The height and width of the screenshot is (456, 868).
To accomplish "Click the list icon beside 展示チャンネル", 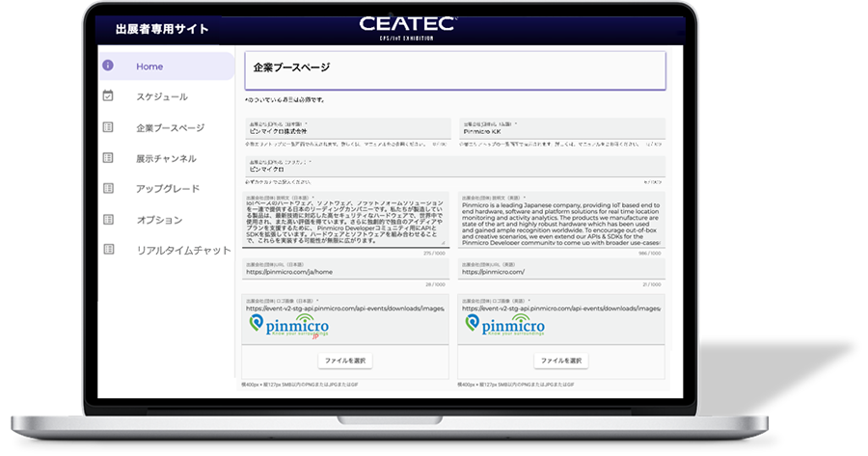I will pos(108,158).
